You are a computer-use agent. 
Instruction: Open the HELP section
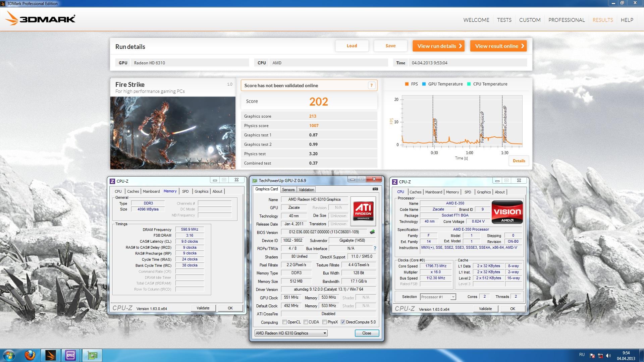click(x=627, y=20)
